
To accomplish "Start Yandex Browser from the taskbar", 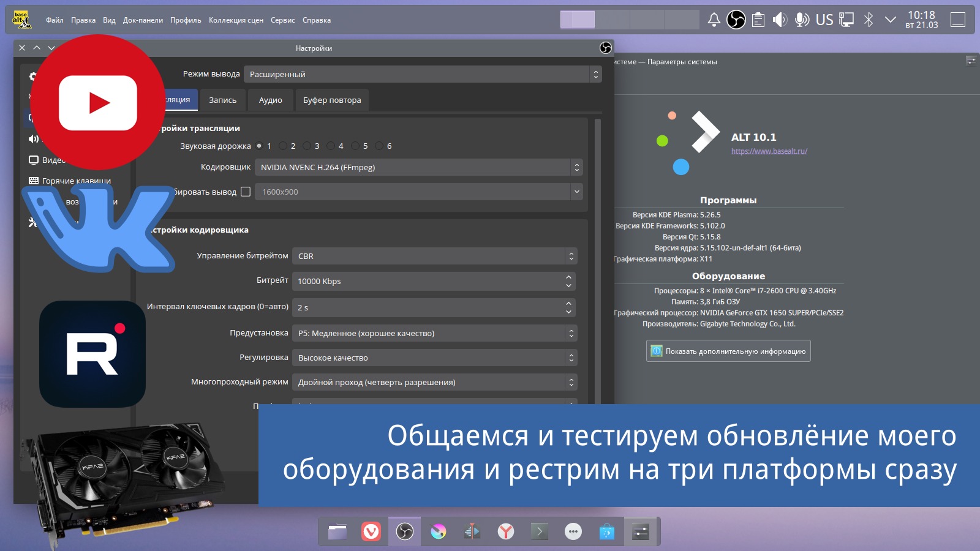I will coord(505,531).
